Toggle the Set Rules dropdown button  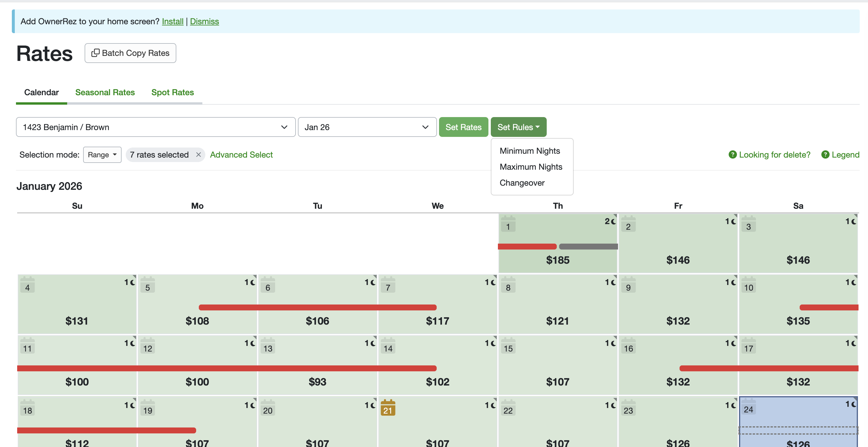coord(518,127)
